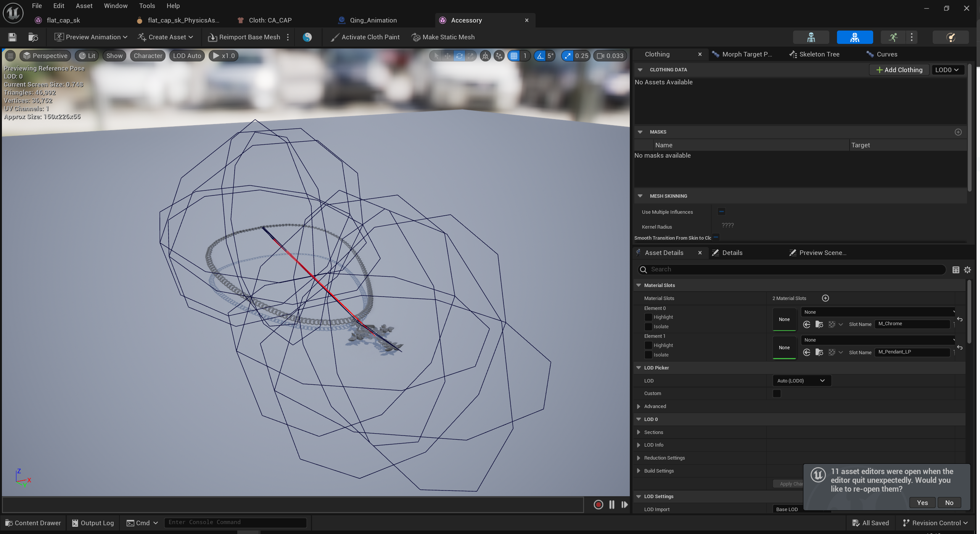Enable Isolate checkbox for Element 1

point(648,355)
